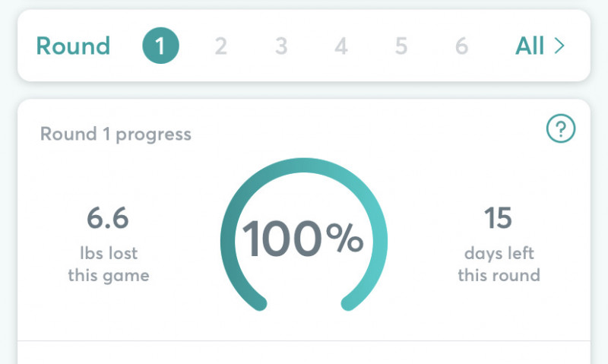Tap the top of the circular progress ring
608x364 pixels.
[304, 166]
